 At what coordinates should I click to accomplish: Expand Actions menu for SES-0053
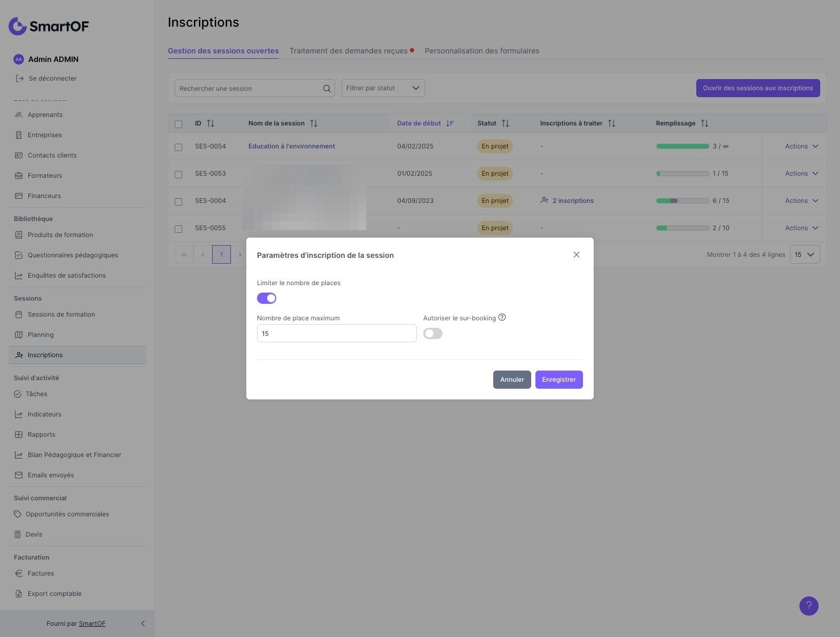(x=801, y=174)
